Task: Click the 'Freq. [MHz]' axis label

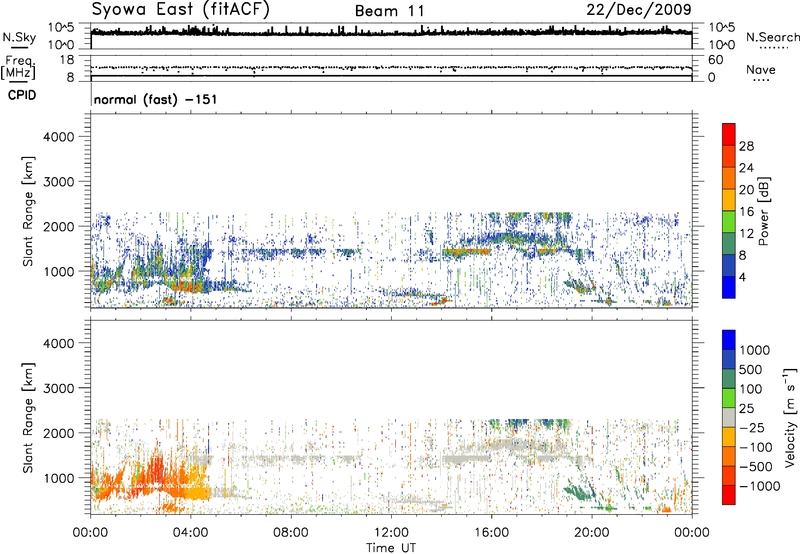Action: click(x=19, y=67)
